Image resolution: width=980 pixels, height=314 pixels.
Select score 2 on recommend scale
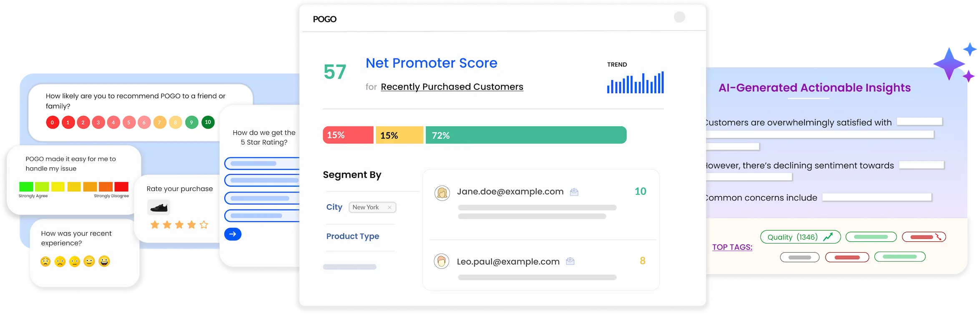click(x=83, y=122)
